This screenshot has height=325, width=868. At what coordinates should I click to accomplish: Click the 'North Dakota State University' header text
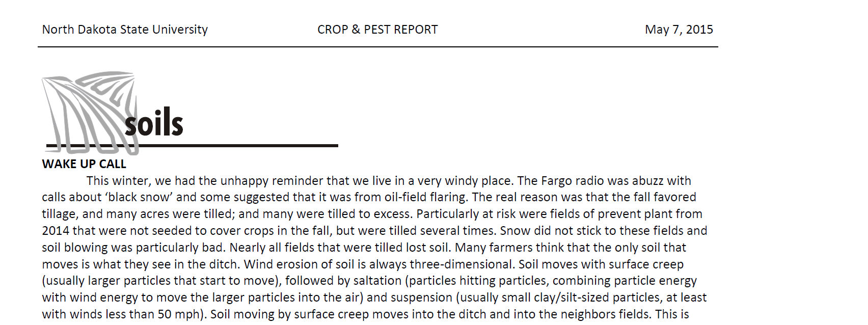[x=125, y=30]
